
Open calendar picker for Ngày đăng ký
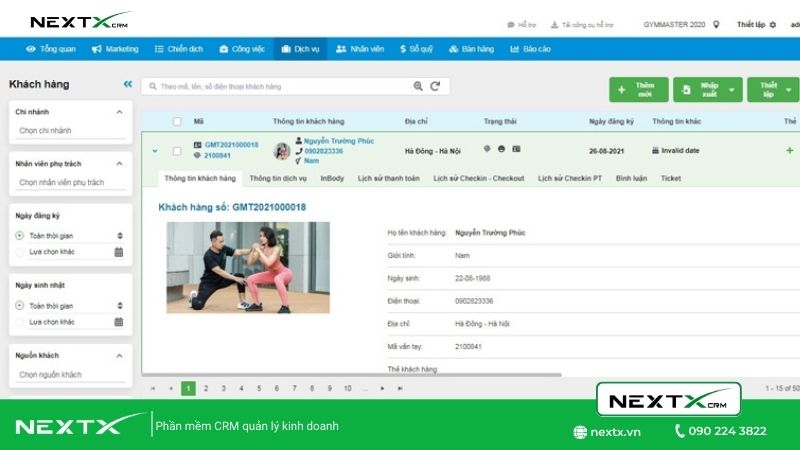click(x=119, y=252)
